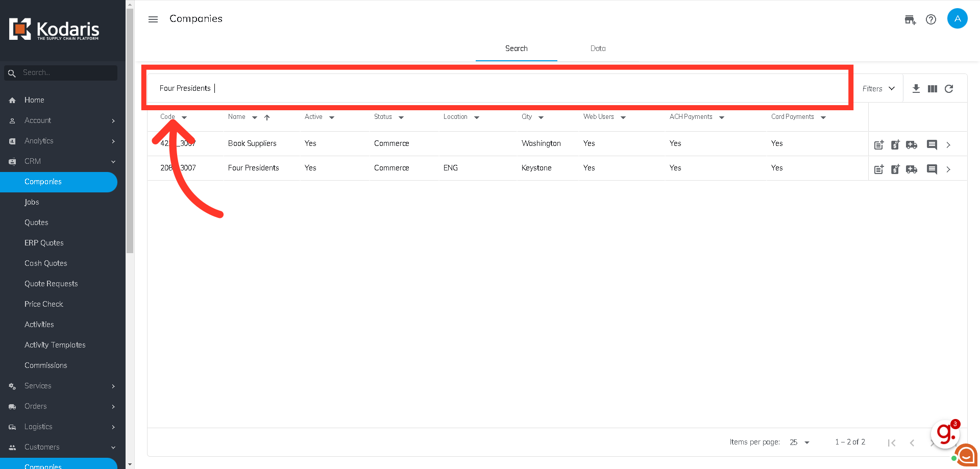Image resolution: width=980 pixels, height=469 pixels.
Task: Expand the Services sidebar section
Action: [x=63, y=386]
